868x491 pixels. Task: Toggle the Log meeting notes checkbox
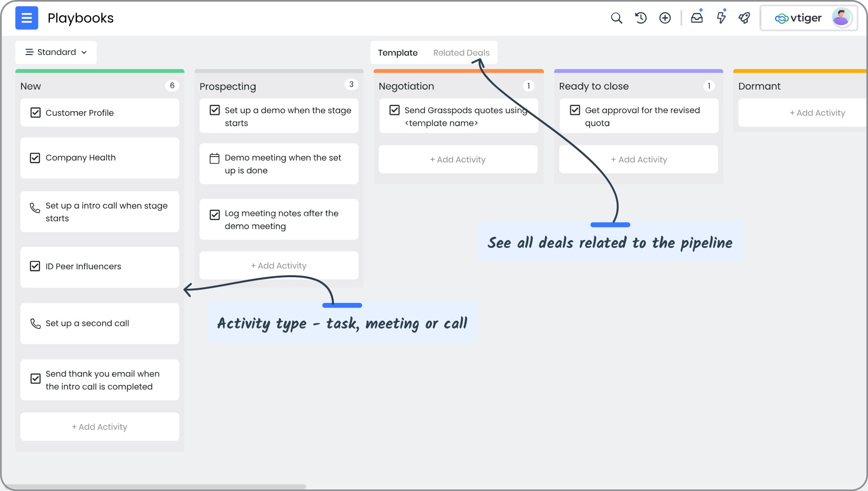point(214,215)
